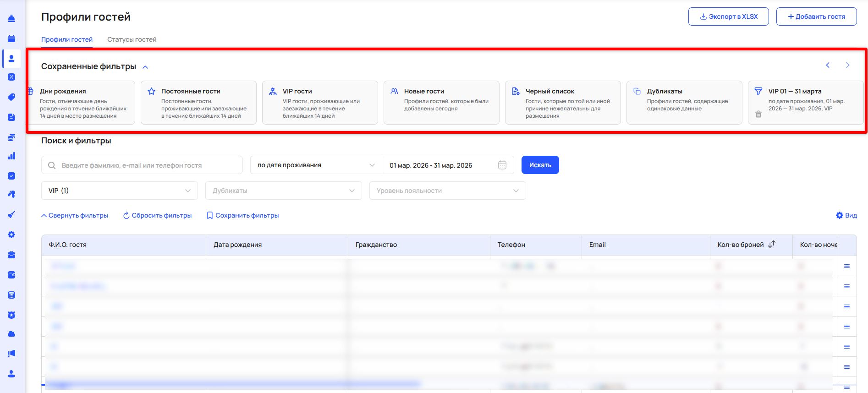Image resolution: width=868 pixels, height=393 pixels.
Task: Open the calendar section in sidebar
Action: click(x=11, y=38)
